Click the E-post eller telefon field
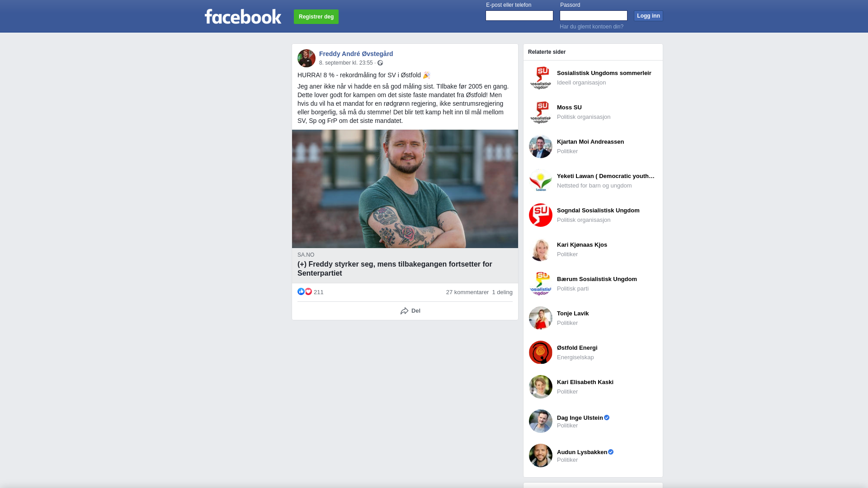The height and width of the screenshot is (488, 868). pyautogui.click(x=519, y=16)
